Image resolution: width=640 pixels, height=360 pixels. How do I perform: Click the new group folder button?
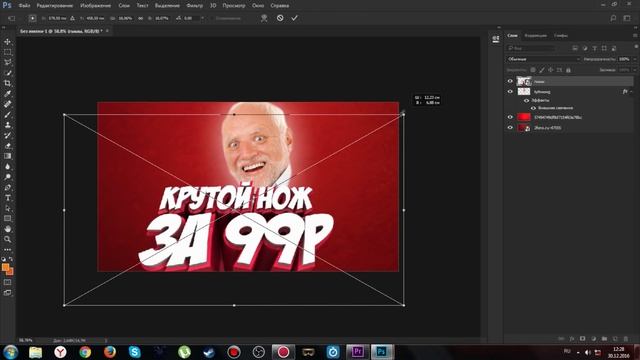pos(604,339)
